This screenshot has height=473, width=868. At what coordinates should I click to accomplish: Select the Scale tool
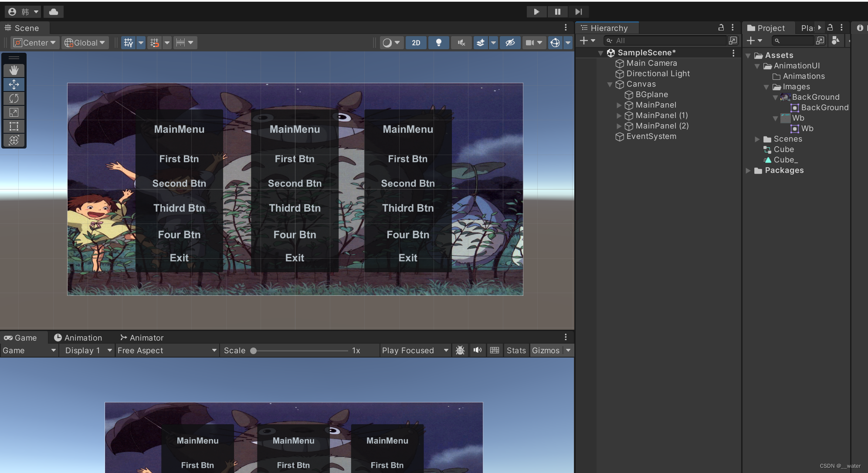(14, 112)
